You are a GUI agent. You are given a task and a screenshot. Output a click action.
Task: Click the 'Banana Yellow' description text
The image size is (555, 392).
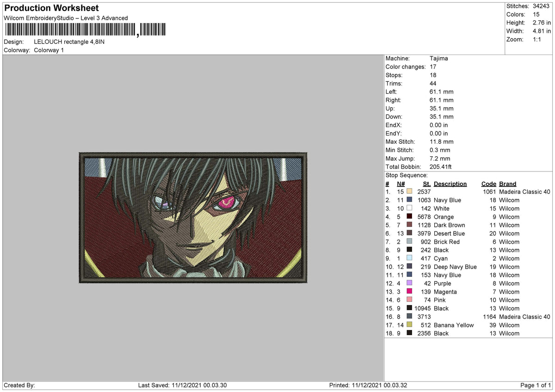(x=454, y=325)
